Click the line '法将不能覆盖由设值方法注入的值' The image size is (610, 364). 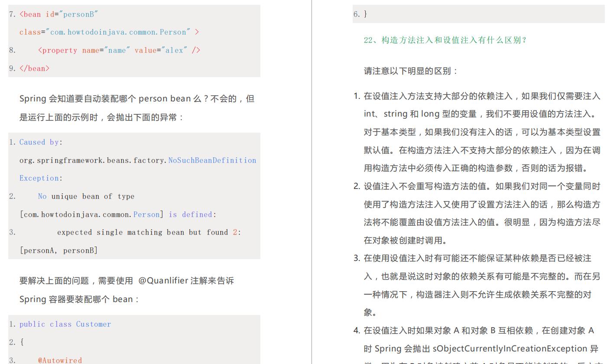[482, 222]
